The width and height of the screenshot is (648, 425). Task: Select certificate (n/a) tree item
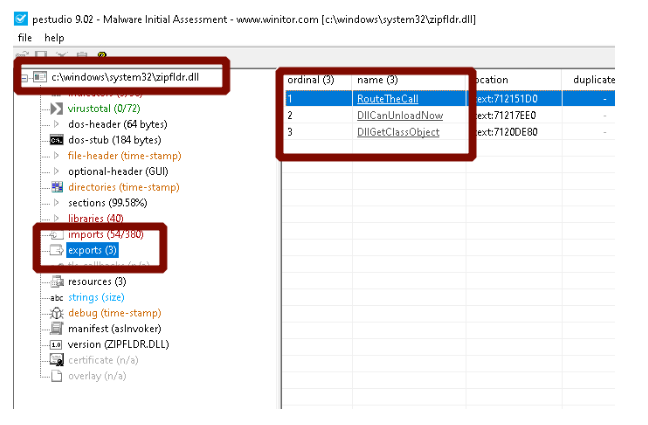103,361
